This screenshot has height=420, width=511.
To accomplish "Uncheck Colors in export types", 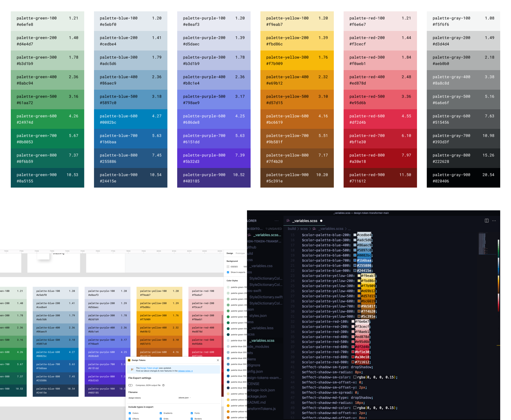I will coord(130,413).
